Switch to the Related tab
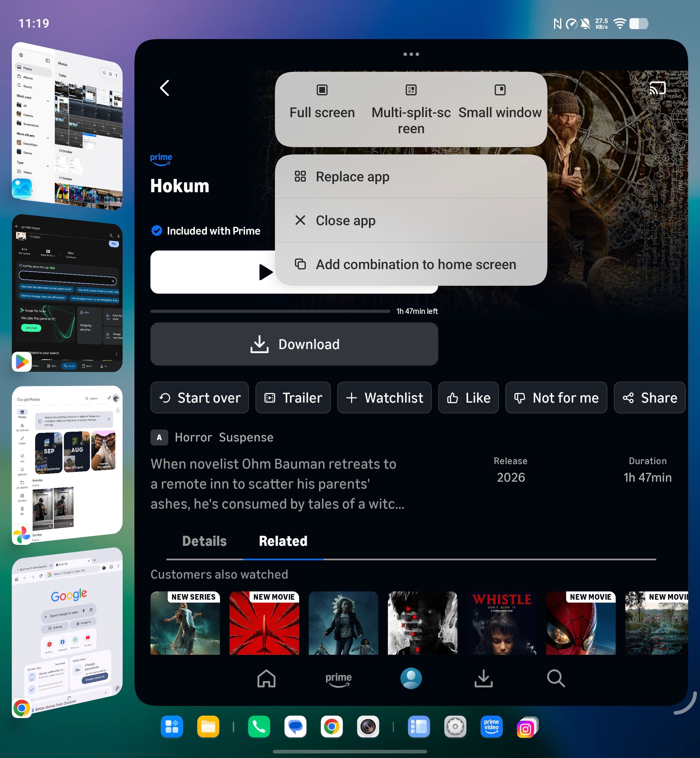Viewport: 700px width, 758px height. [283, 541]
